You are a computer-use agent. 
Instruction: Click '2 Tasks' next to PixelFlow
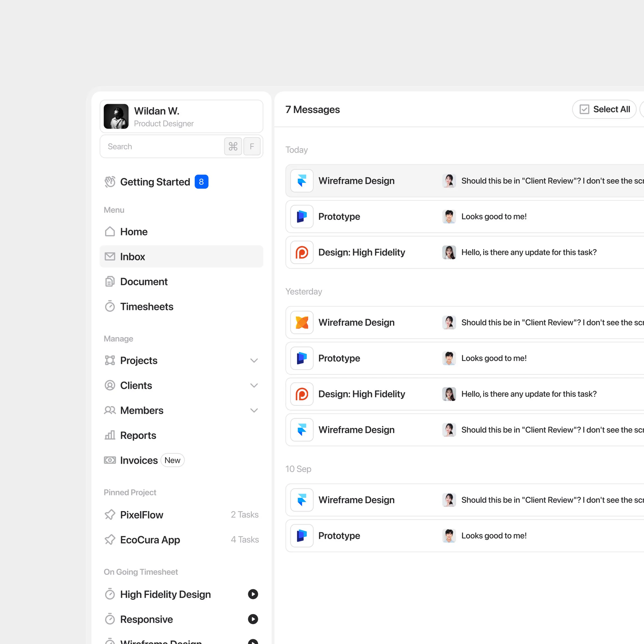pos(245,514)
